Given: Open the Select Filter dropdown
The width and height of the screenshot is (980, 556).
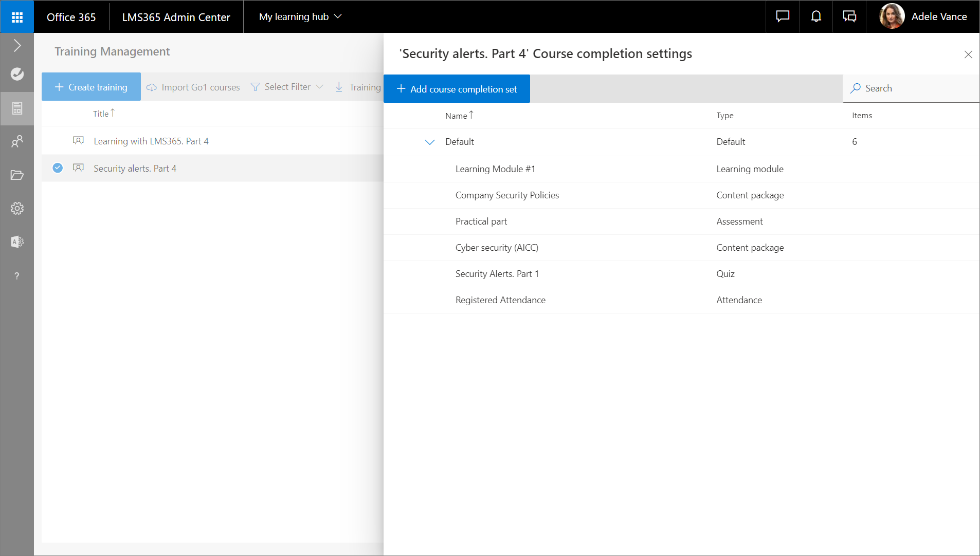Looking at the screenshot, I should point(287,87).
